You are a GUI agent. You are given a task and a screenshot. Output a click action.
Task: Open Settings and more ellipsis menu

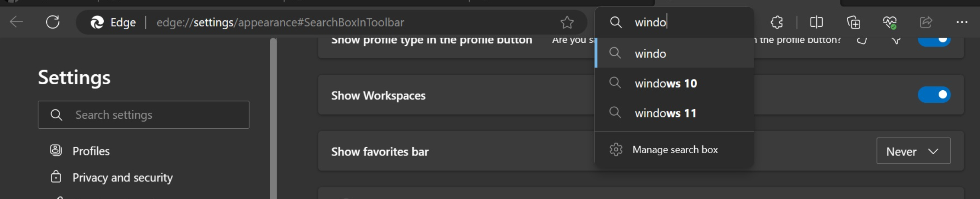pos(962,22)
